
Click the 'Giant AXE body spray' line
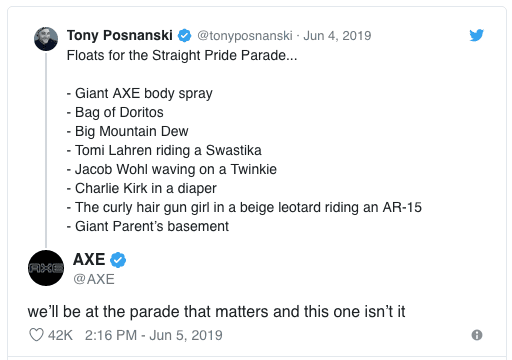pos(140,93)
